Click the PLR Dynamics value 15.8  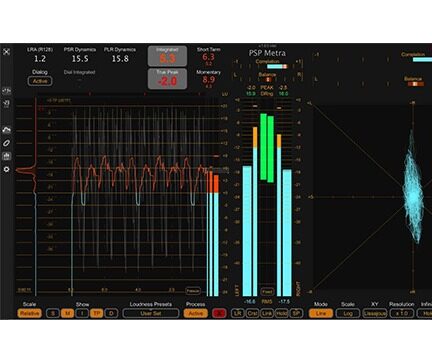[x=120, y=59]
